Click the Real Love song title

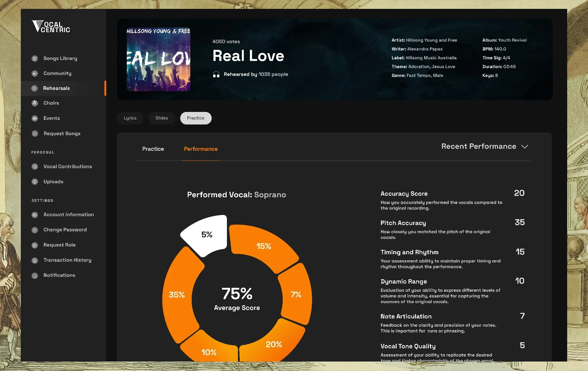coord(248,56)
